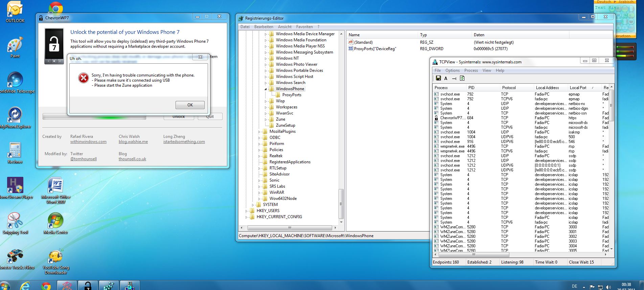Open the Options menu in TCPView
The width and height of the screenshot is (644, 290).
click(x=452, y=70)
